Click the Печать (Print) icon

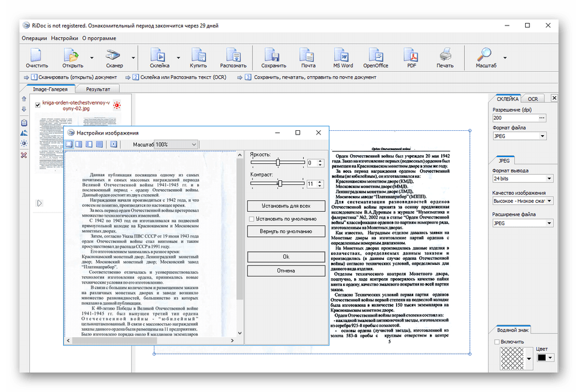click(x=445, y=58)
